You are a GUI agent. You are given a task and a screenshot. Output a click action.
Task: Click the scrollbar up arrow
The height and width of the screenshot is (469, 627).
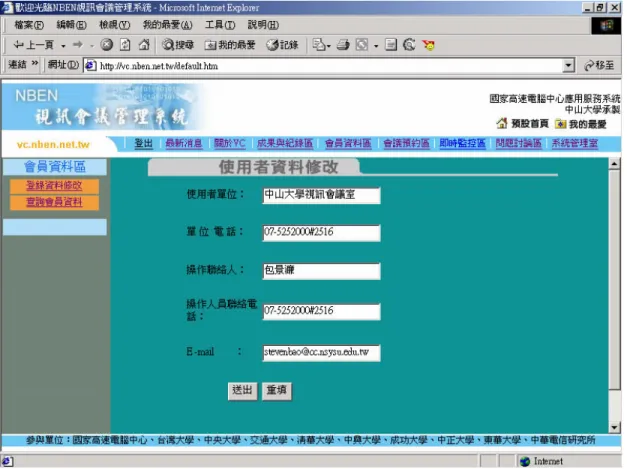tap(615, 164)
